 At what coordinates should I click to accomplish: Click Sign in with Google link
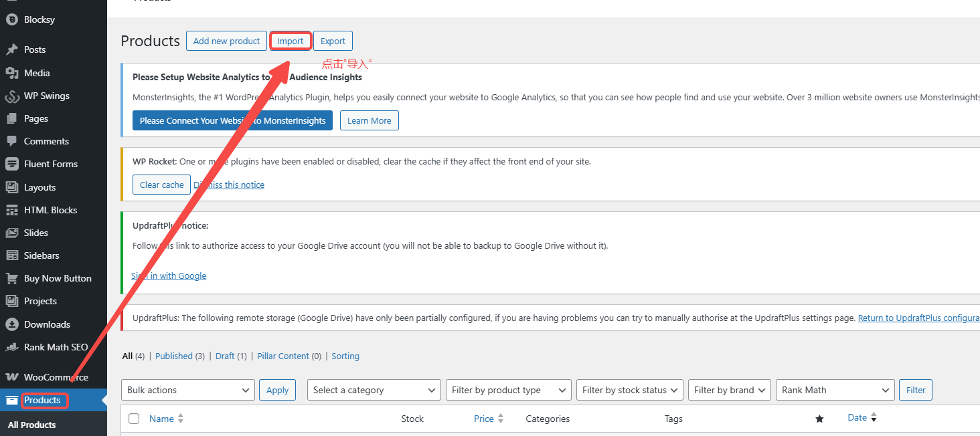pyautogui.click(x=169, y=276)
